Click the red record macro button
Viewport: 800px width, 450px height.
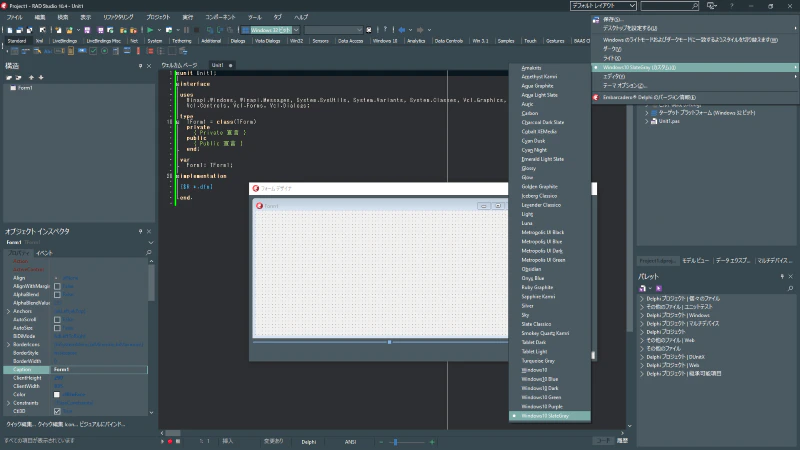170,441
